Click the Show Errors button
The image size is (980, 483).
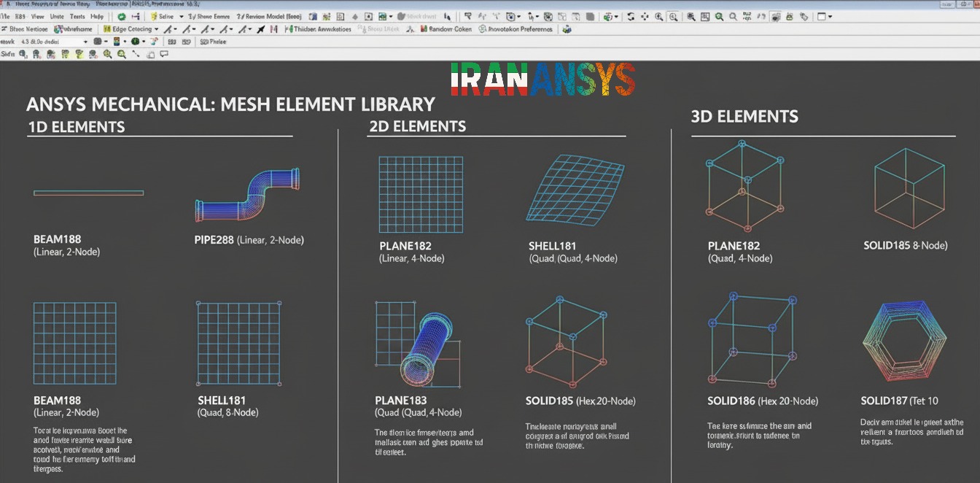tap(209, 16)
